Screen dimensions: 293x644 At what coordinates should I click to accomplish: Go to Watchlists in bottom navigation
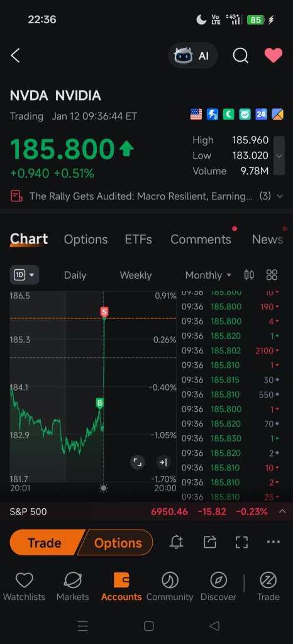coord(25,587)
